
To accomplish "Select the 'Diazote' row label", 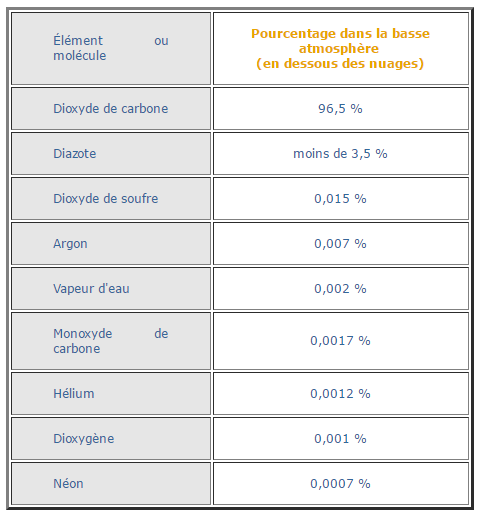I will point(111,154).
